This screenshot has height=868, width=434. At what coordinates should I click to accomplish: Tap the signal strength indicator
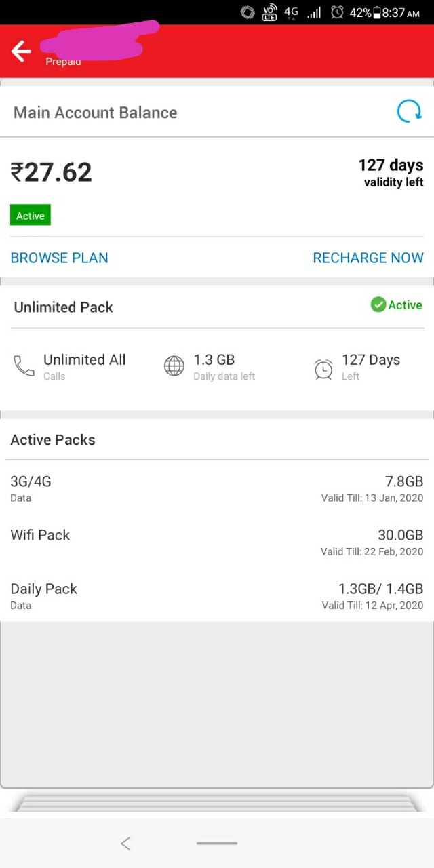[314, 12]
